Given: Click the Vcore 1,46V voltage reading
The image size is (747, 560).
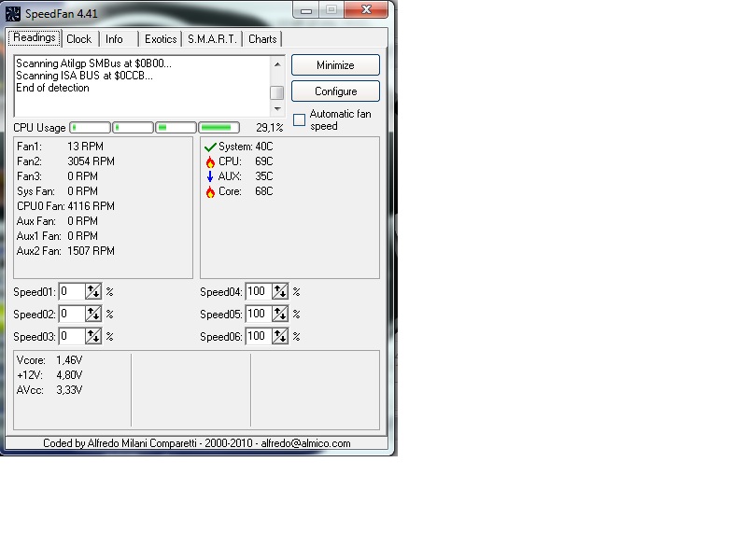Looking at the screenshot, I should [49, 360].
